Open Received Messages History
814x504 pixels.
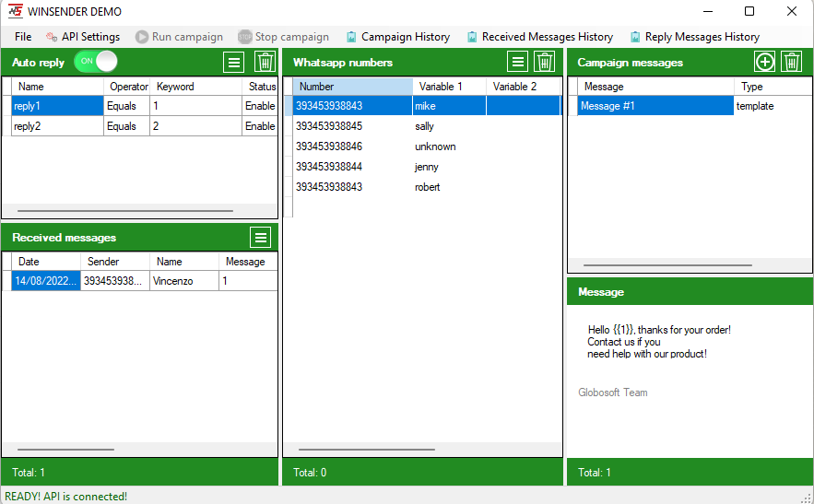click(x=540, y=37)
